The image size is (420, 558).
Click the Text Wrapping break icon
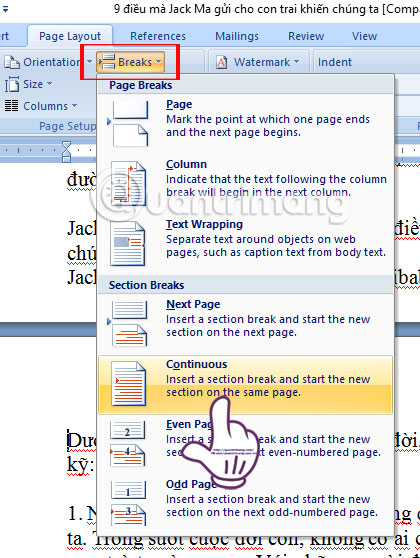point(128,243)
